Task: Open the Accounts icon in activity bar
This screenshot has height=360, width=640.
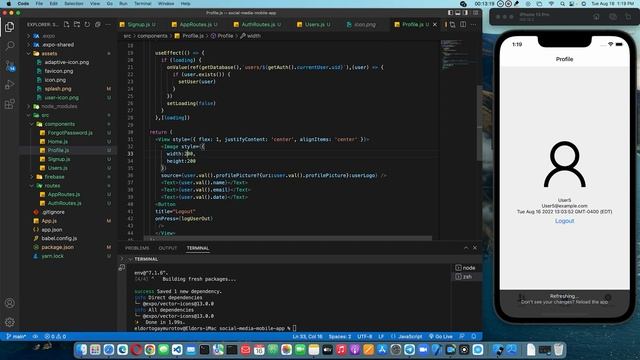Action: tap(9, 303)
